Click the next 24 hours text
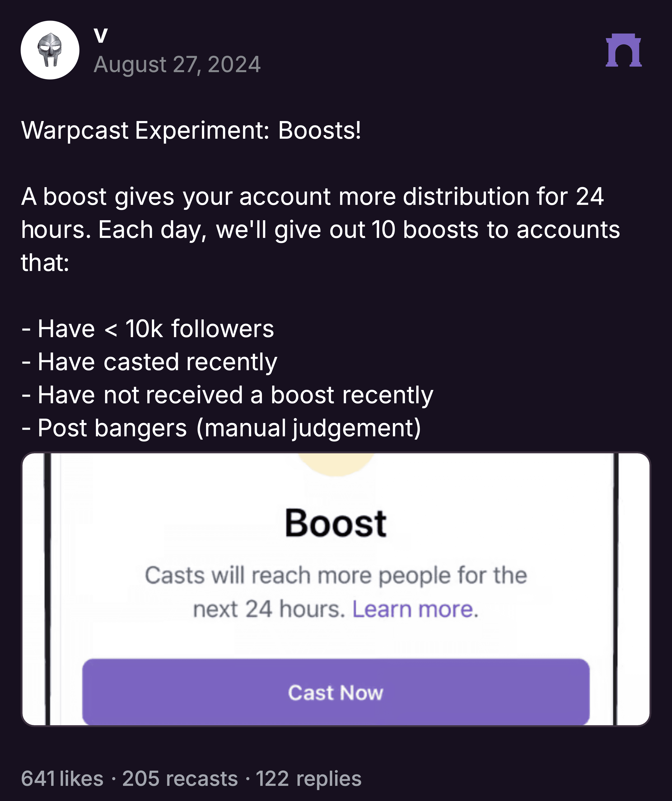Image resolution: width=672 pixels, height=801 pixels. coord(269,609)
